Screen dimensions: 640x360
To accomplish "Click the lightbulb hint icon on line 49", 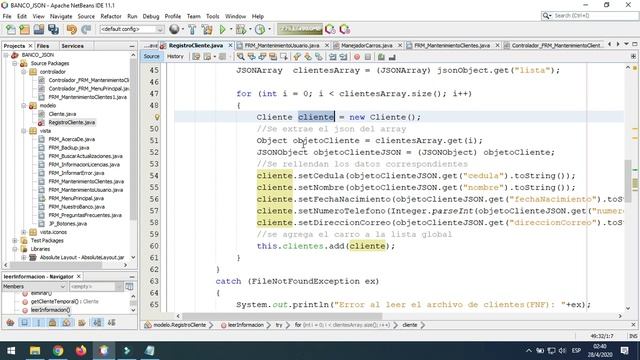I will pos(157,117).
